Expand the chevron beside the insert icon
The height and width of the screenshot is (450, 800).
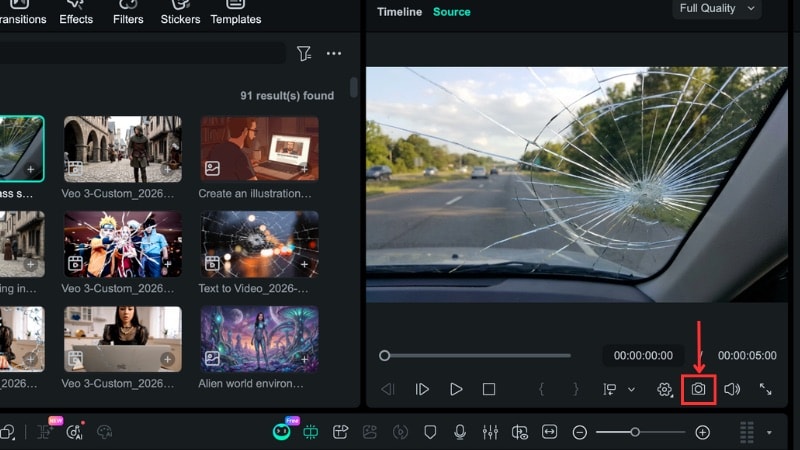pyautogui.click(x=631, y=389)
